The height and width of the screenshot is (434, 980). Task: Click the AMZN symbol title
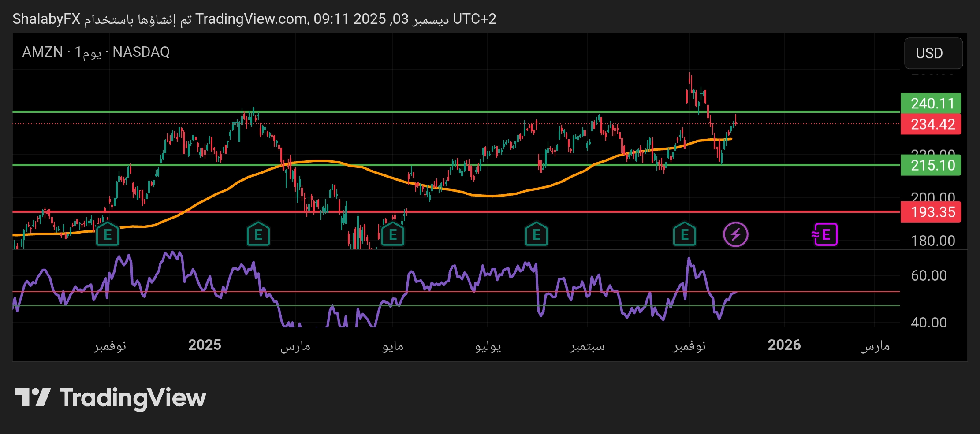point(43,52)
